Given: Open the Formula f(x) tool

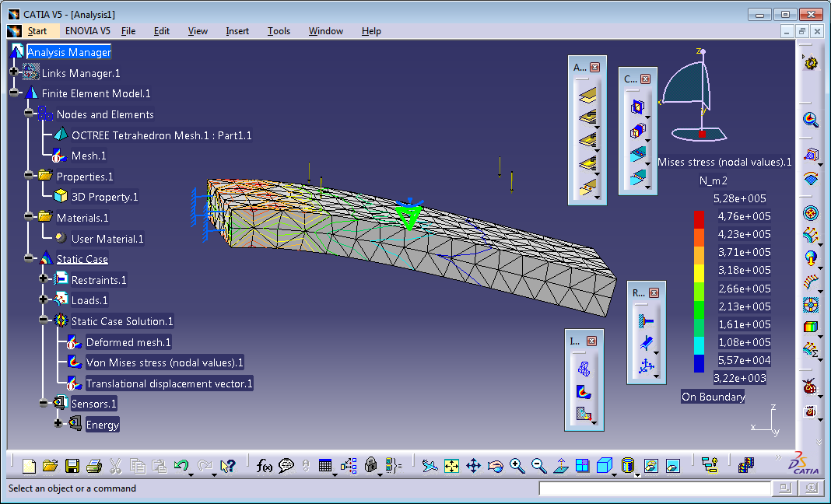Looking at the screenshot, I should click(x=265, y=466).
